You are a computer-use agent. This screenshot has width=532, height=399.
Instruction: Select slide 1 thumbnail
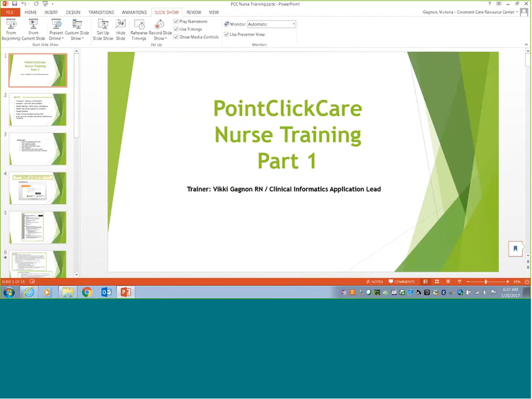pyautogui.click(x=38, y=70)
